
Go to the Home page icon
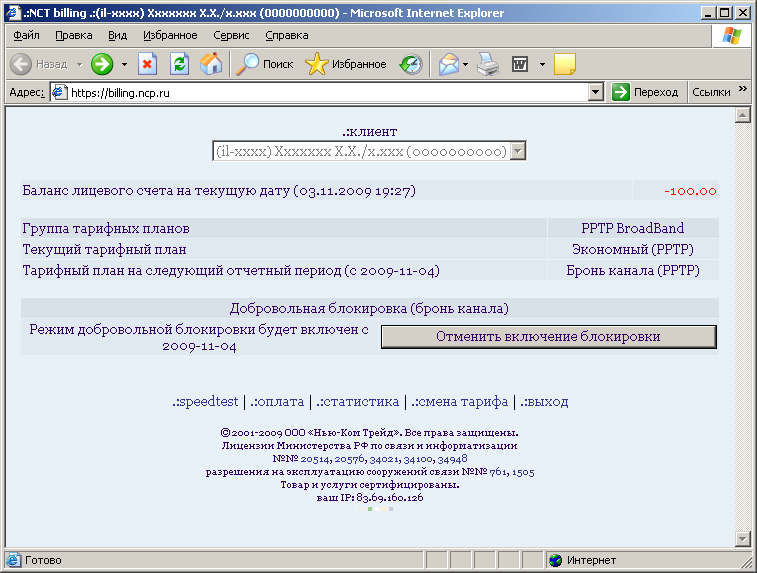pos(211,64)
